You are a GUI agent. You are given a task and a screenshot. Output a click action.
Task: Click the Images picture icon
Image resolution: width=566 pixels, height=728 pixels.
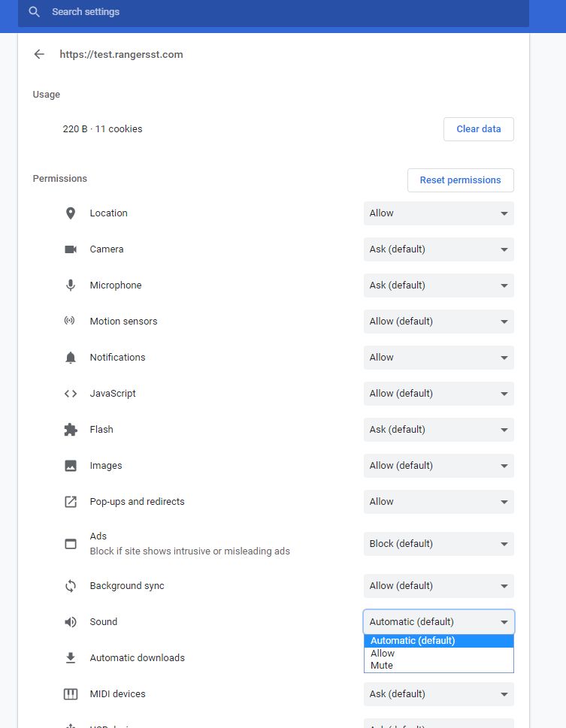70,465
